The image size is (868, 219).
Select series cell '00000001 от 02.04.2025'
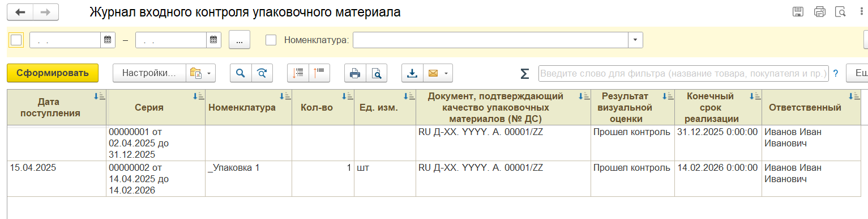(x=156, y=143)
